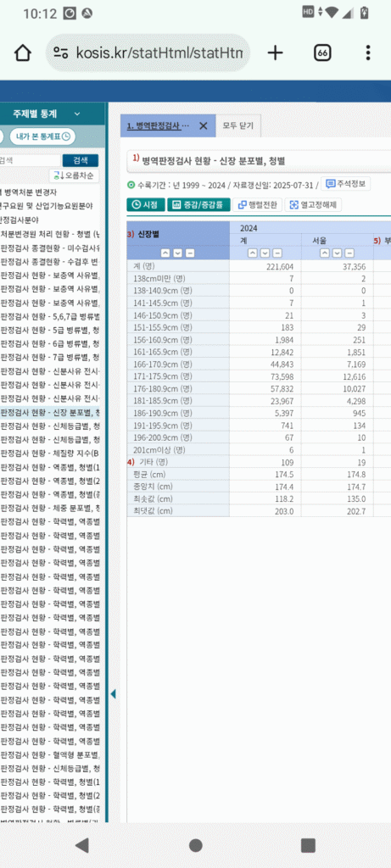391x868 pixels.
Task: Click 최솟값 cell 118.2
Action: [x=286, y=498]
